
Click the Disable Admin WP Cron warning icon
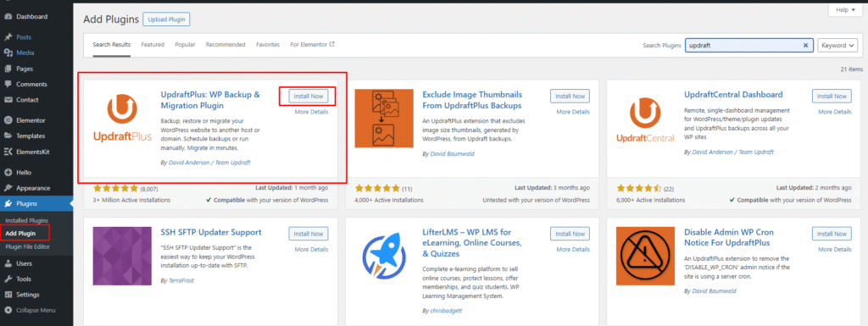(x=645, y=255)
